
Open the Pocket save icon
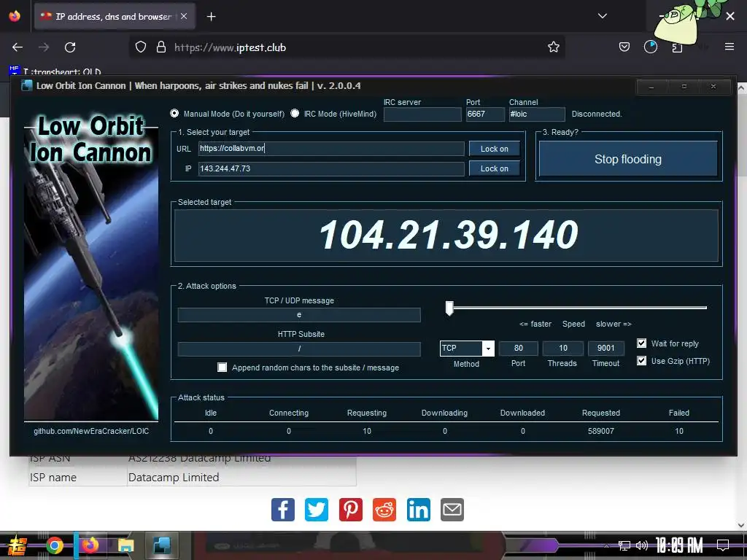point(624,47)
